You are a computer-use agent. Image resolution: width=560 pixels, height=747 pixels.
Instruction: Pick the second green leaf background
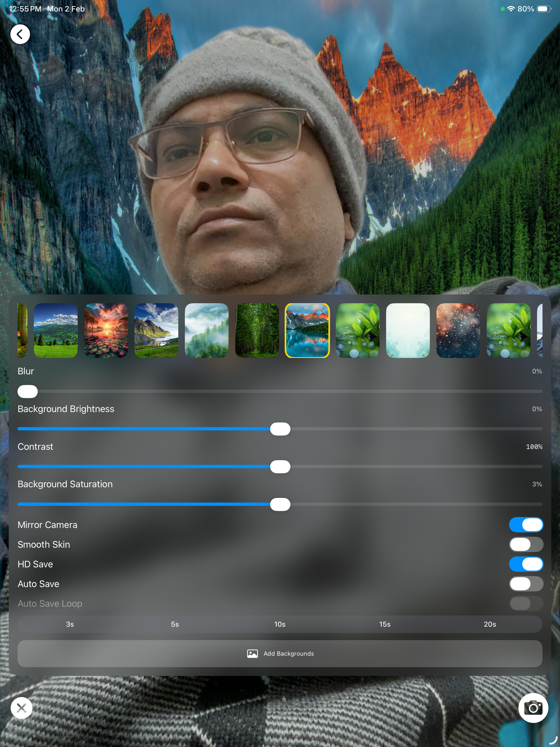(x=509, y=330)
